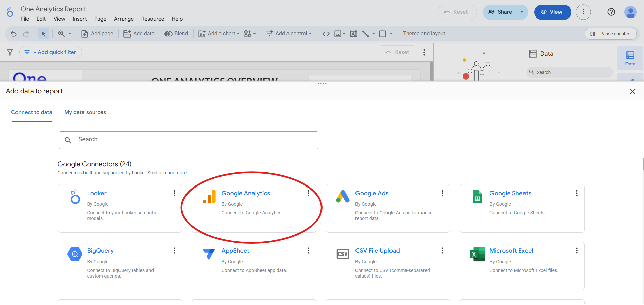Click the filter funnel icon

tap(10, 52)
